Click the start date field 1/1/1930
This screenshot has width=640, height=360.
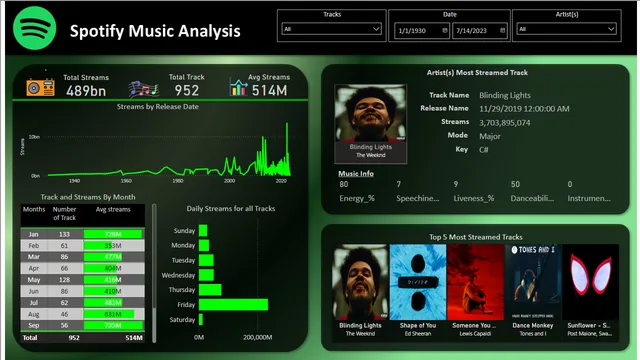tap(422, 31)
